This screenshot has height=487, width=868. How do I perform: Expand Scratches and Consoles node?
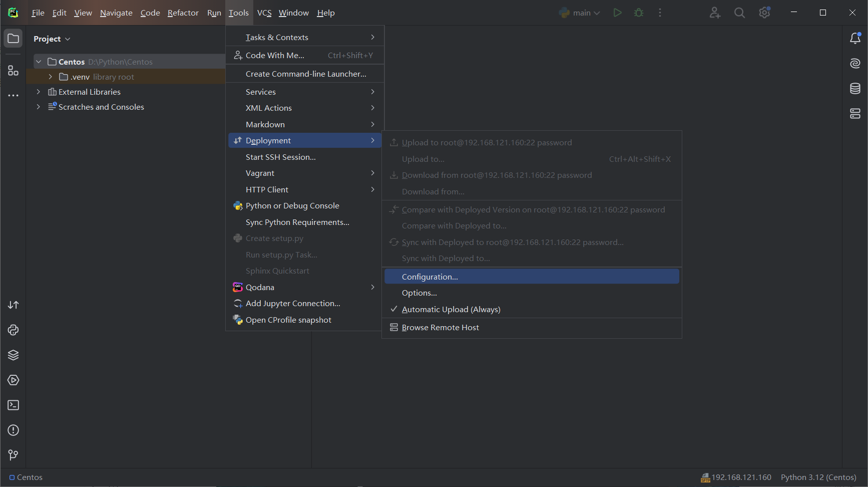(x=39, y=107)
